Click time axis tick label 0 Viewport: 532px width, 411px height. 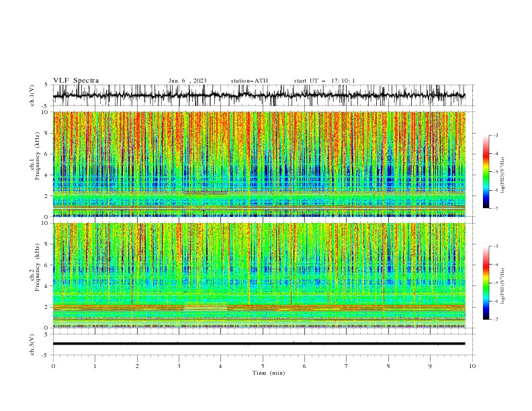[53, 366]
